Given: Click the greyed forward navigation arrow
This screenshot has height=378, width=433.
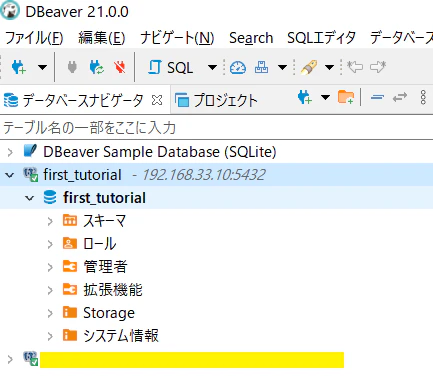Looking at the screenshot, I should (378, 67).
